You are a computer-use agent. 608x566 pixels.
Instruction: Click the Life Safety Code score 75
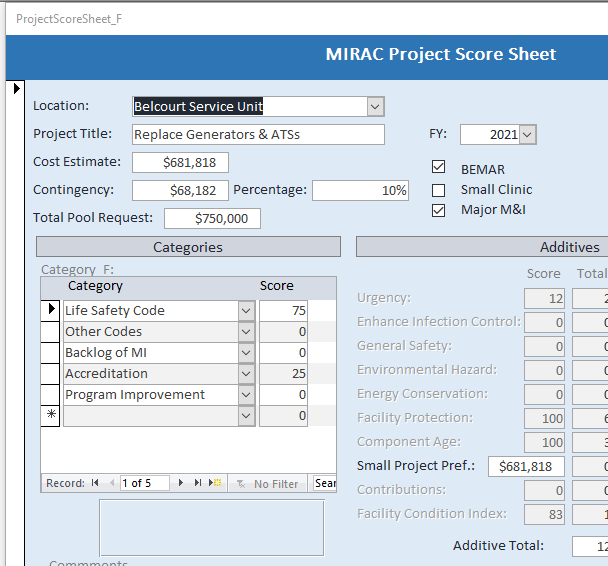pyautogui.click(x=283, y=311)
